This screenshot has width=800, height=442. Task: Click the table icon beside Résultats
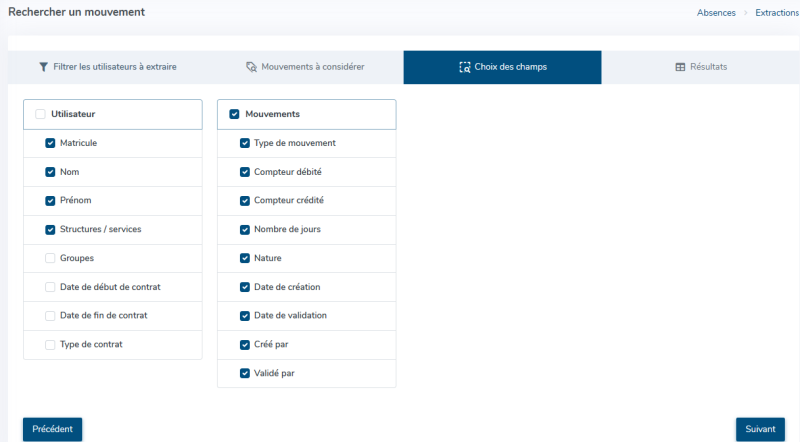680,67
